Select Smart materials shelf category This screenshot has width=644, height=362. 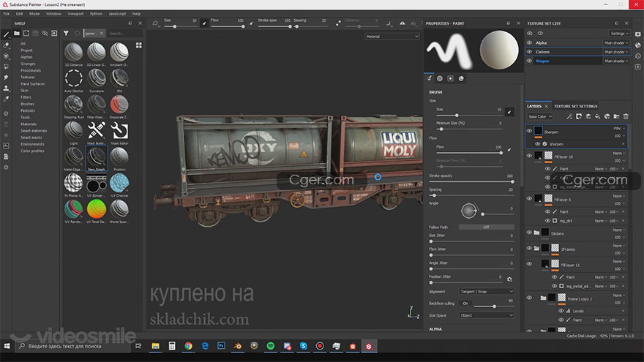pyautogui.click(x=34, y=130)
